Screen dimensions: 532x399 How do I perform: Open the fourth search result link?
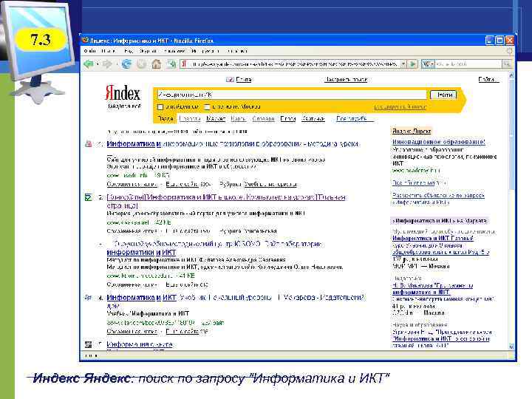click(x=235, y=298)
